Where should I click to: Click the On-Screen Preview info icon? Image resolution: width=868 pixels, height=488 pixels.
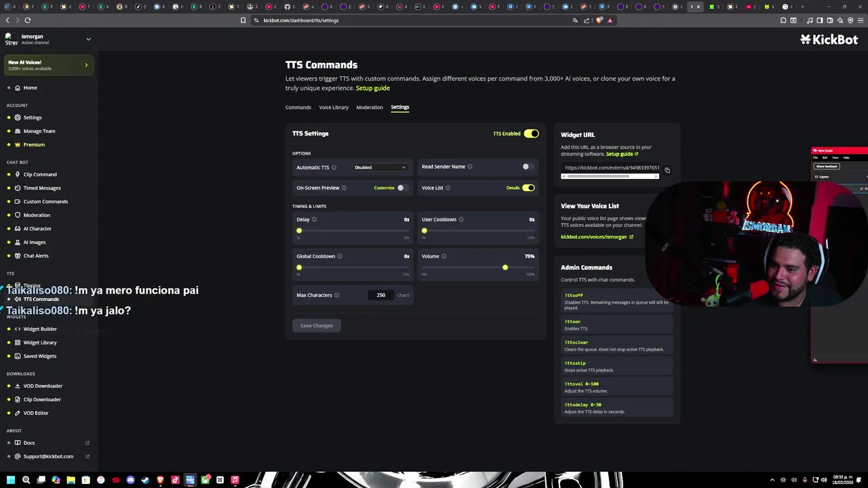tap(344, 188)
